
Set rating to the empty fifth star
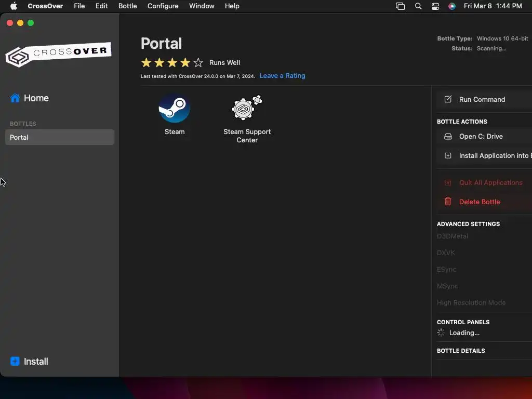198,62
